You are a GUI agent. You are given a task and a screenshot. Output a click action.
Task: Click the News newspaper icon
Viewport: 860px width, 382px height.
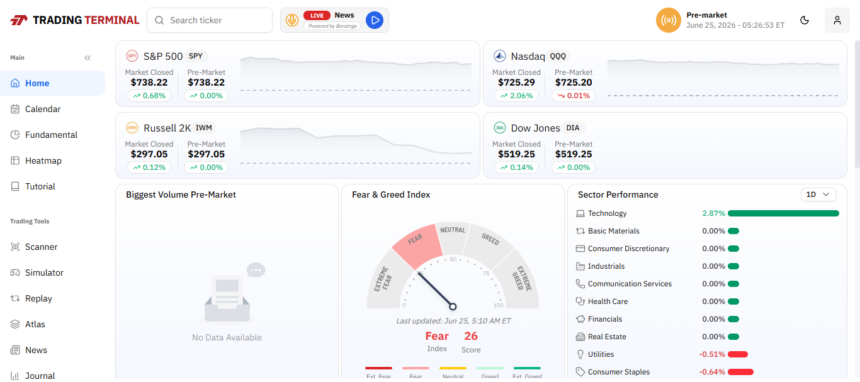pyautogui.click(x=15, y=350)
